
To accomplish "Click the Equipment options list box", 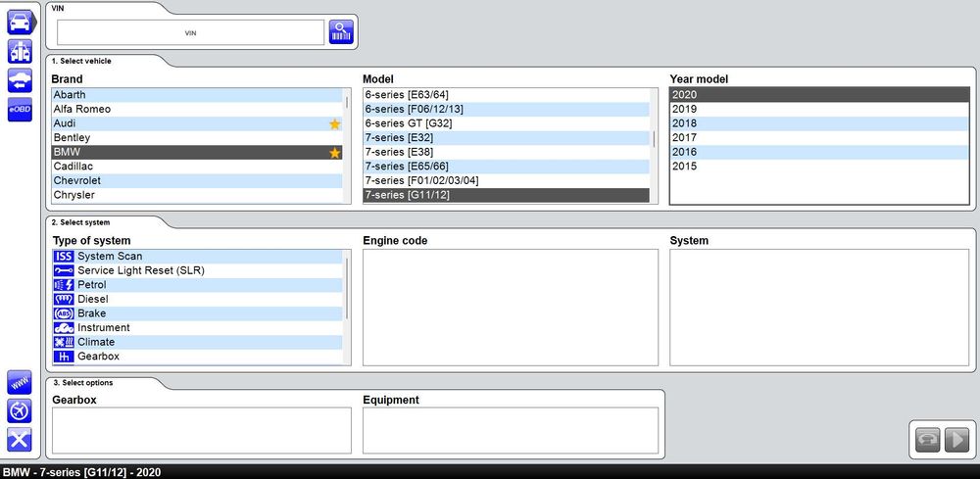I will point(511,430).
